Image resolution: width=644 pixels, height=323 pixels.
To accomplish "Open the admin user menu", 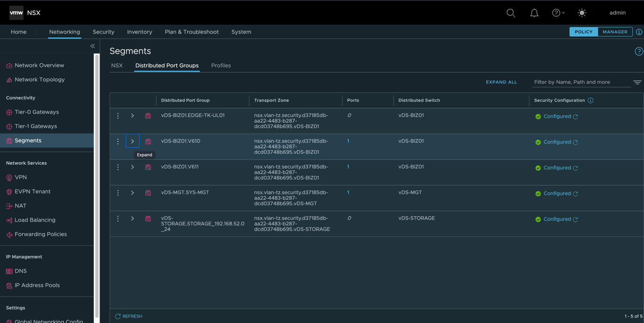I will pos(617,13).
